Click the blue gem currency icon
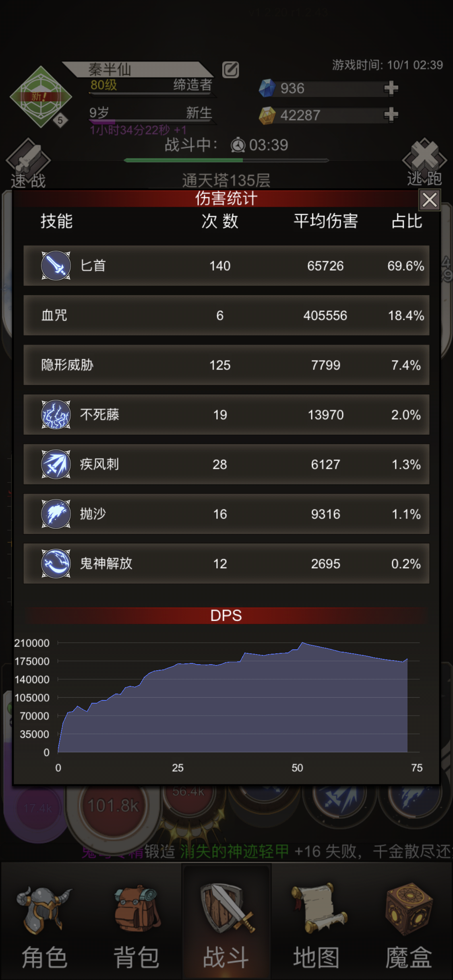453x980 pixels. click(x=267, y=88)
